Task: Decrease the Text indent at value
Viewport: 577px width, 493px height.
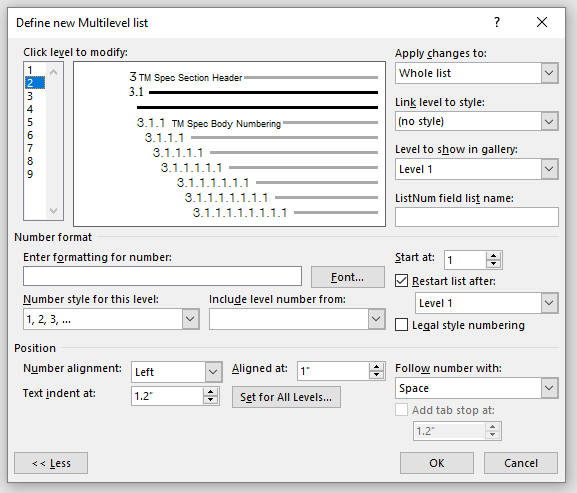Action: click(x=210, y=400)
